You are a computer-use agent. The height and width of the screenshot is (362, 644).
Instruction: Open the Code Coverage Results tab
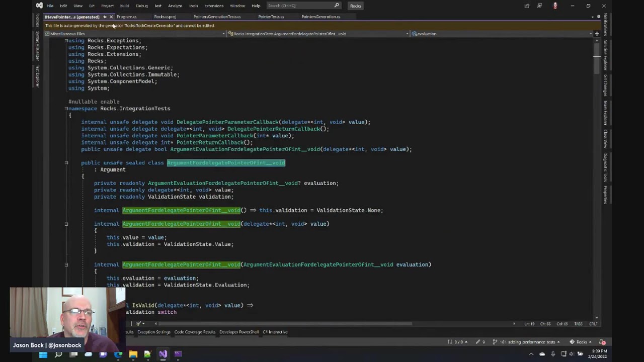coord(195,332)
